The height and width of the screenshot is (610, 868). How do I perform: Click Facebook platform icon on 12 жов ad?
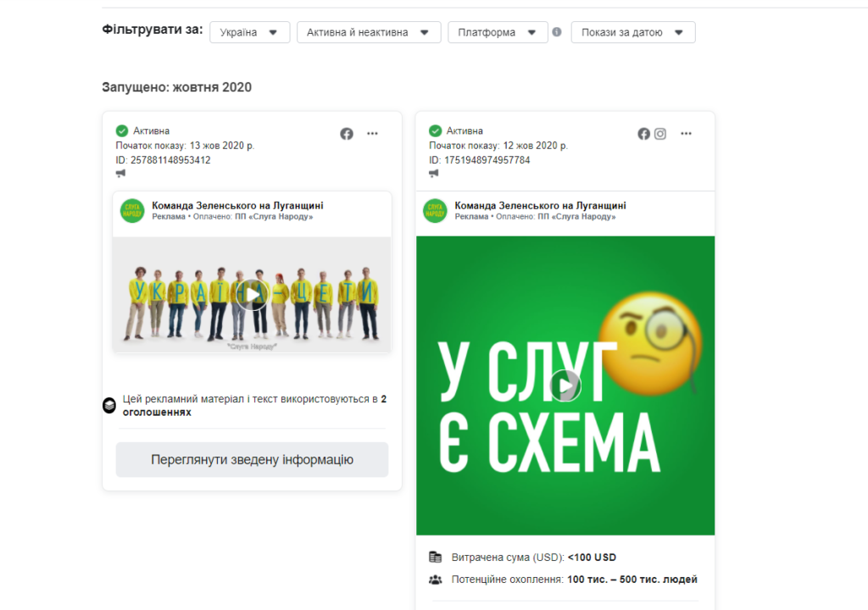[x=643, y=134]
